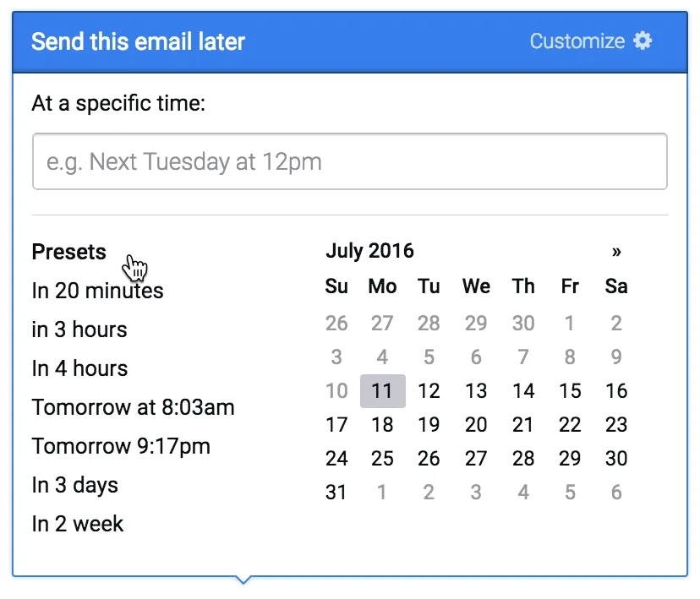Image resolution: width=700 pixels, height=599 pixels.
Task: Choose July 15 in the calendar
Action: click(x=570, y=391)
